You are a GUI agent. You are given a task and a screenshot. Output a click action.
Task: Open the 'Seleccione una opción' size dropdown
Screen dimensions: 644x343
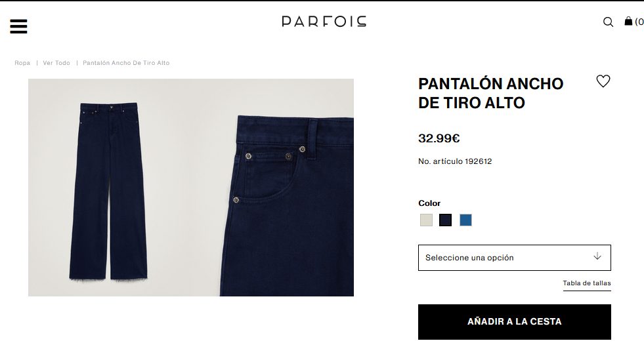pos(514,258)
